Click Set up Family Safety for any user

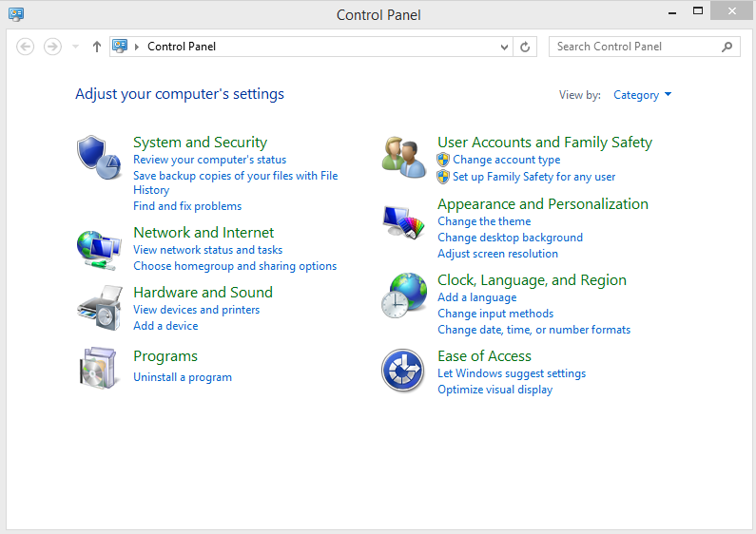(x=533, y=177)
